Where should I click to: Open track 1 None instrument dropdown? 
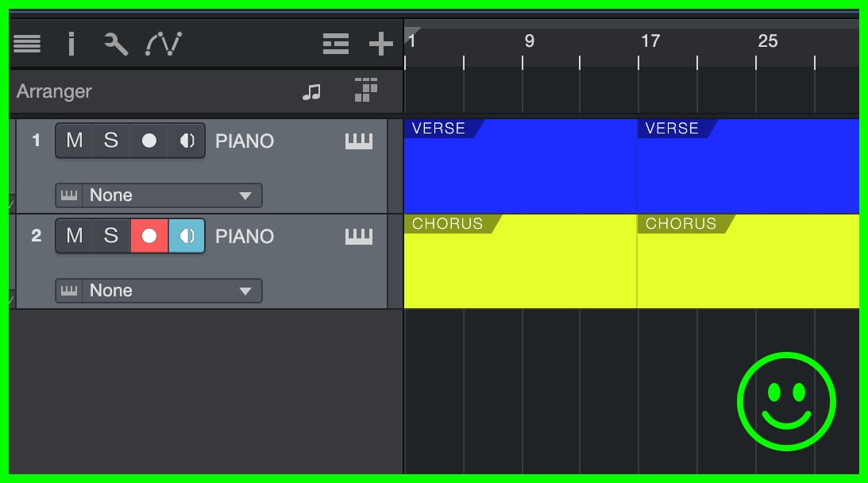click(x=158, y=195)
